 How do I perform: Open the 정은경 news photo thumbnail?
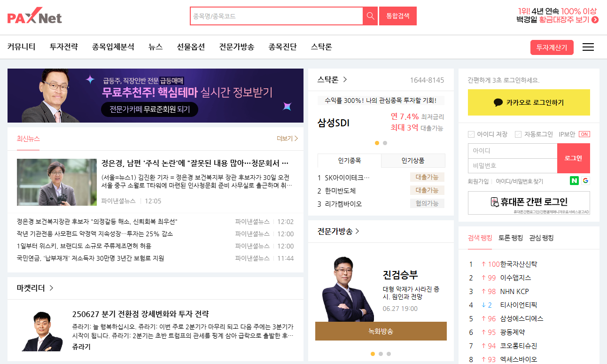pyautogui.click(x=57, y=182)
